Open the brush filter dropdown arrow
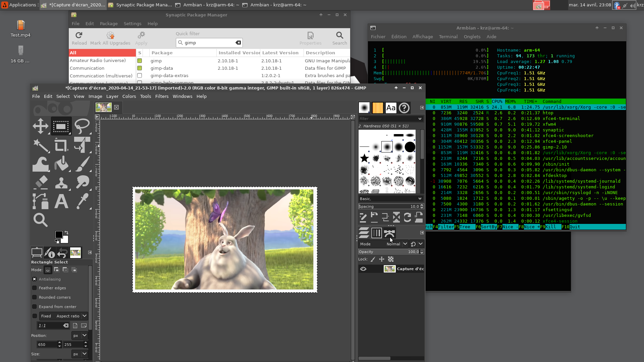This screenshot has height=362, width=644. tap(420, 119)
